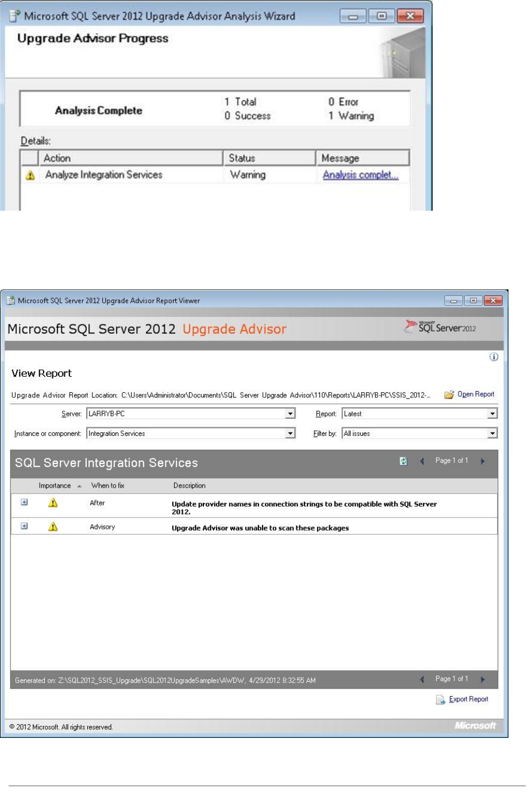Open the Analysis complete message link
The image size is (528, 812).
click(x=360, y=175)
